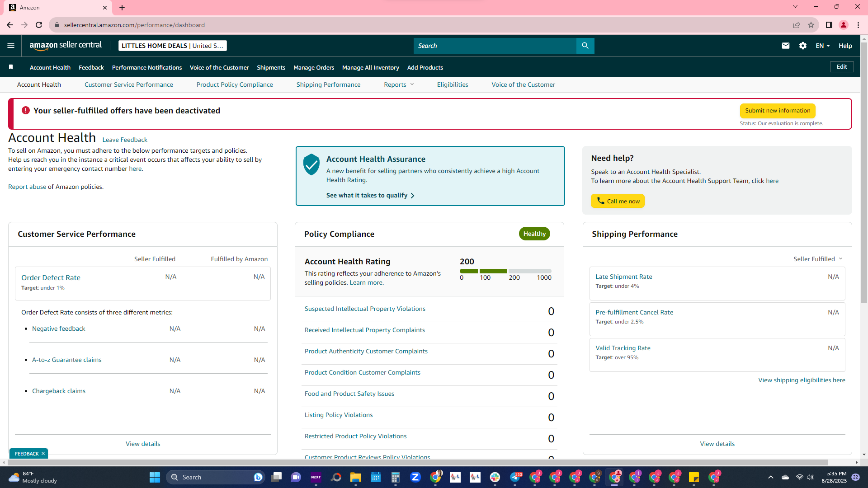Screen dimensions: 868x488
Task: Click the Seller Central search field
Action: pyautogui.click(x=495, y=46)
